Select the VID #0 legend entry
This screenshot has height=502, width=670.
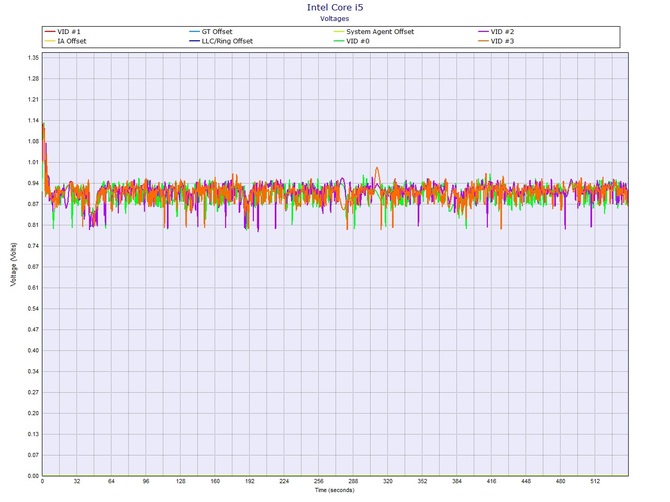click(351, 41)
